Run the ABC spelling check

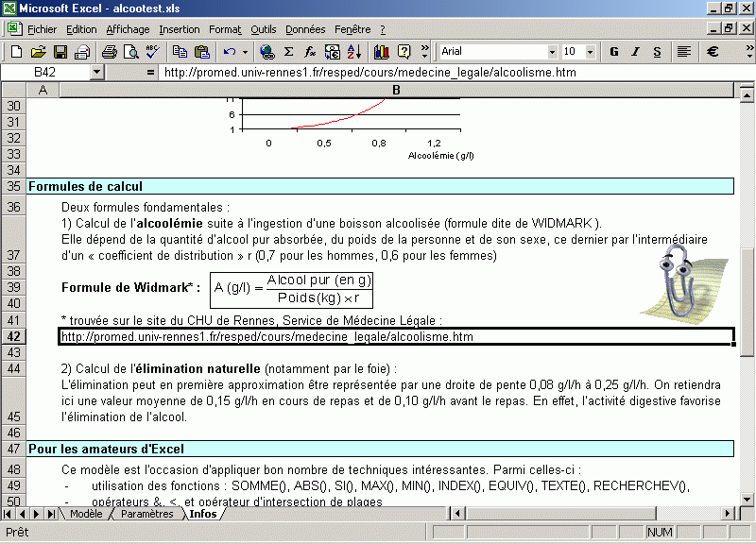click(x=152, y=52)
